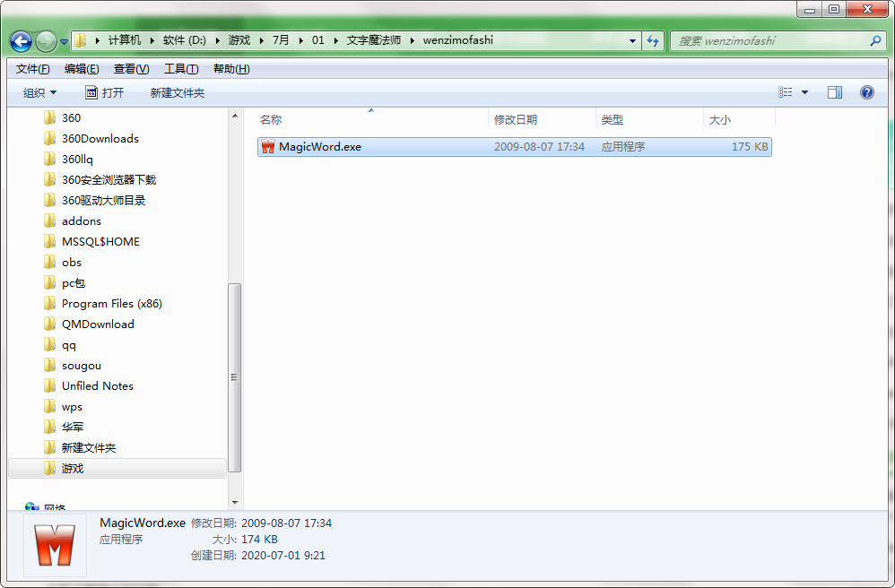Screen dimensions: 895x588
Task: Select the QMDownload folder
Action: [98, 324]
